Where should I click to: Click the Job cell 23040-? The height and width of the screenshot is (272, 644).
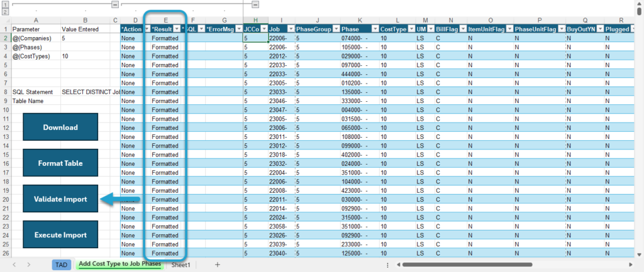(x=281, y=253)
